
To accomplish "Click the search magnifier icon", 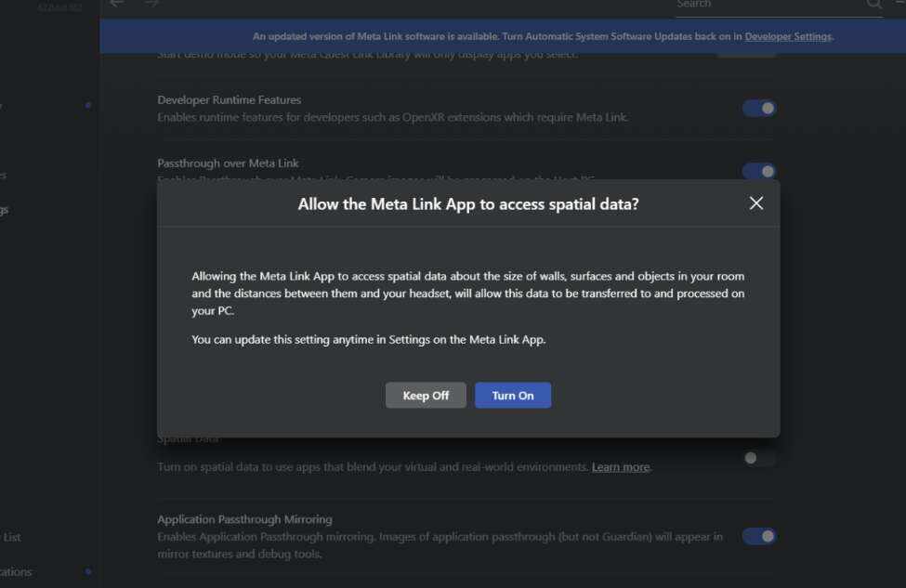I will pos(874,5).
